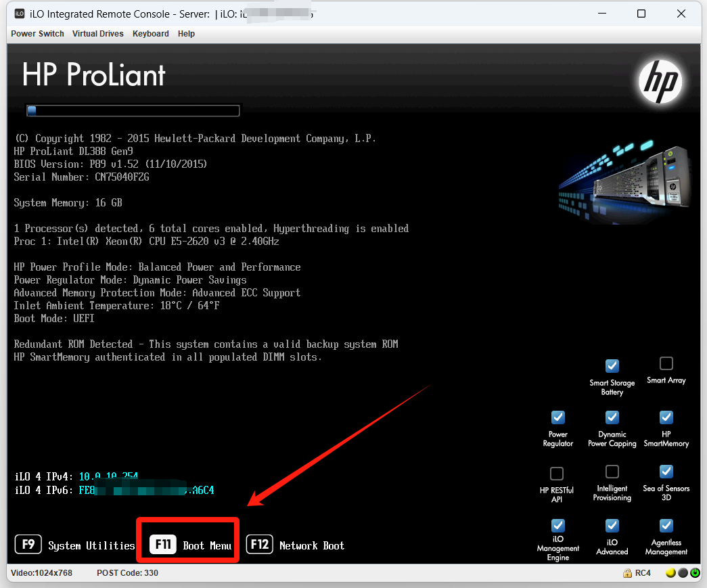
Task: Click the Network Boot label
Action: coord(311,545)
